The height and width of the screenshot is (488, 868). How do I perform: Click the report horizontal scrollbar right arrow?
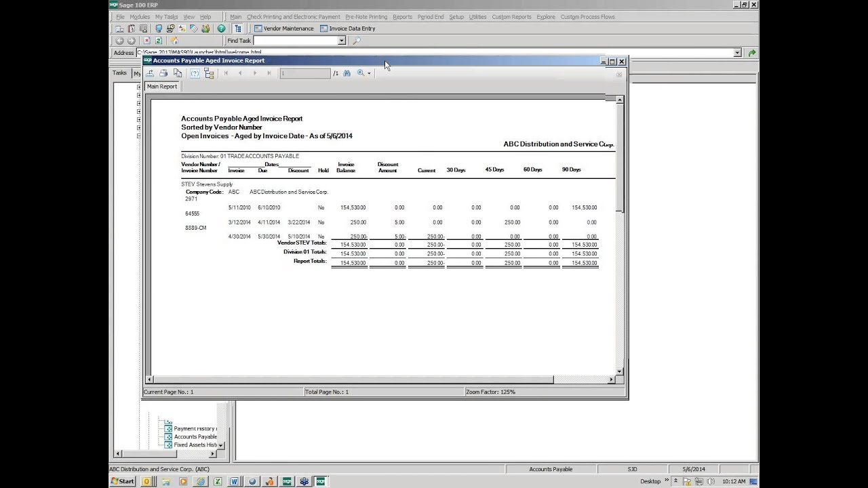point(611,380)
